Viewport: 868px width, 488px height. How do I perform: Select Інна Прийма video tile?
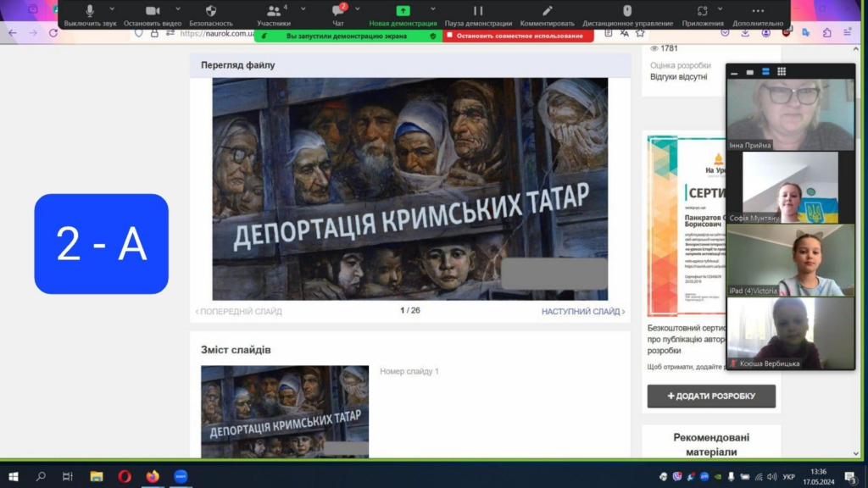[791, 114]
